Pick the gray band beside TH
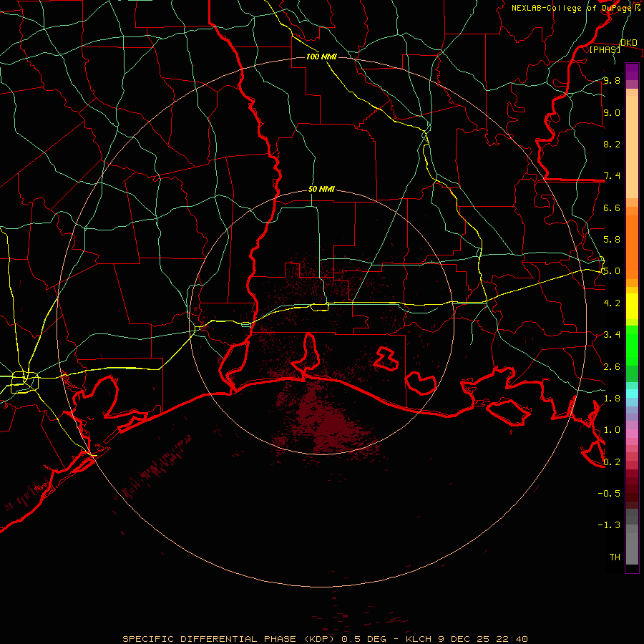Screen dimensions: 644x644 coord(632,548)
